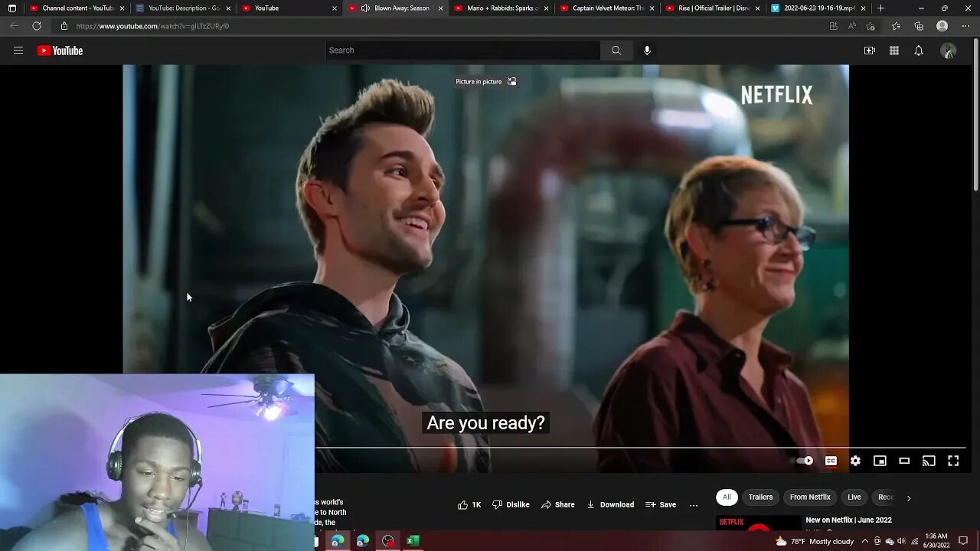Open the player settings gear
980x551 pixels.
click(855, 461)
